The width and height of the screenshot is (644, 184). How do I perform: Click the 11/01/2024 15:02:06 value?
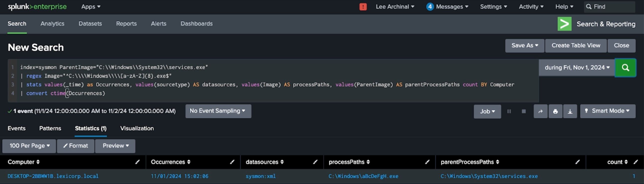pos(180,177)
